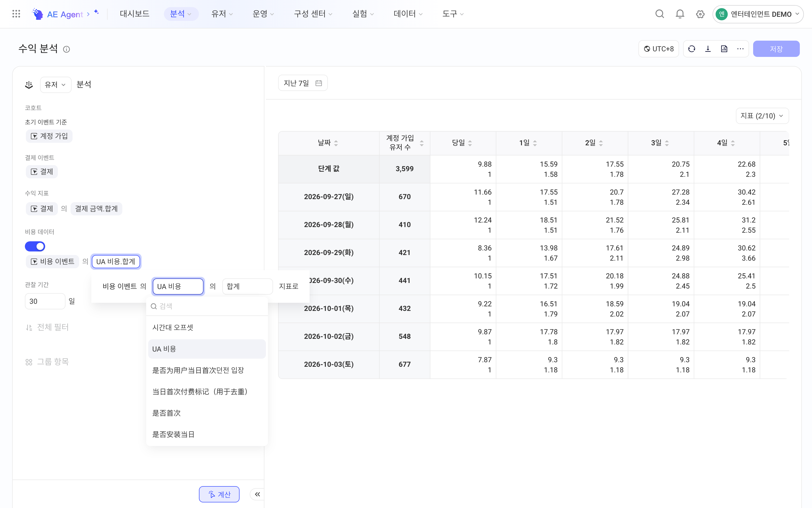Viewport: 812px width, 508px height.
Task: Select 是否安装当日 from the property list
Action: (207, 434)
